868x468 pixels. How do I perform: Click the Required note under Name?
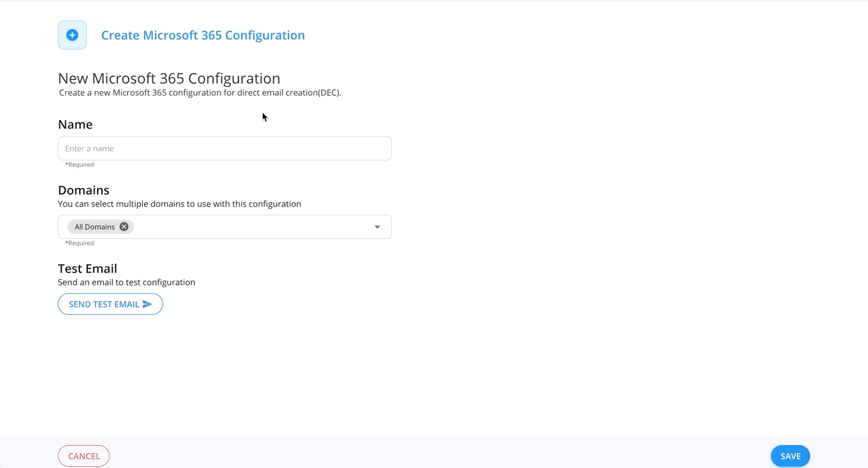[x=80, y=164]
